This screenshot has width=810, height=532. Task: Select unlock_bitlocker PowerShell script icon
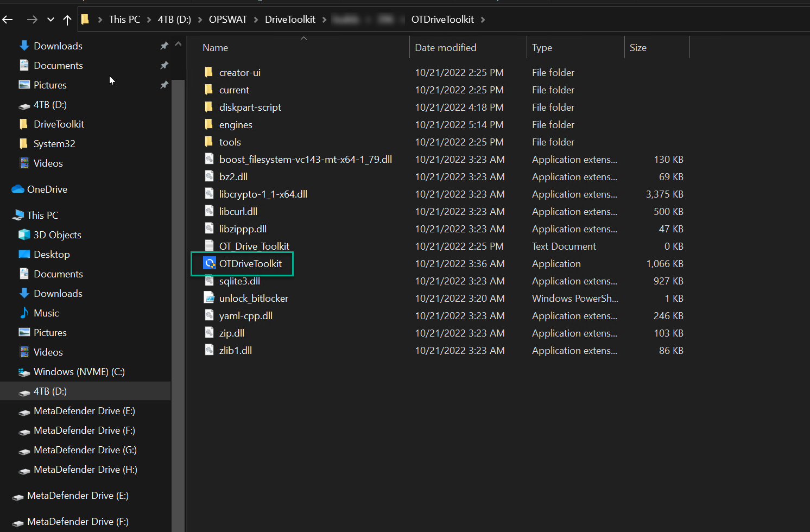click(x=209, y=298)
